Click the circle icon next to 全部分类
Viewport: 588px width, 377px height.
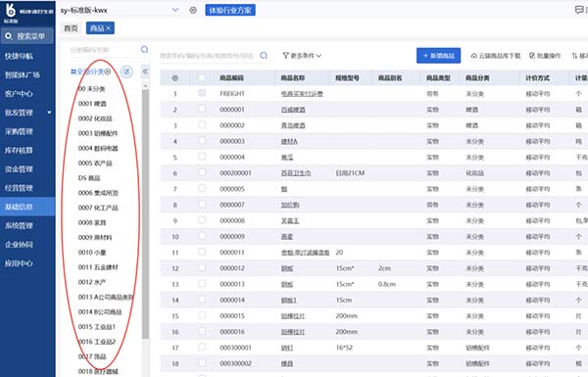(x=108, y=71)
